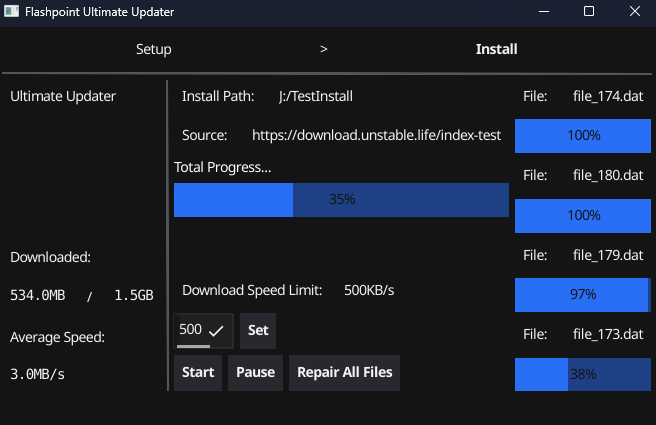This screenshot has height=425, width=656.
Task: Click the file_174.dat progress bar
Action: point(583,135)
